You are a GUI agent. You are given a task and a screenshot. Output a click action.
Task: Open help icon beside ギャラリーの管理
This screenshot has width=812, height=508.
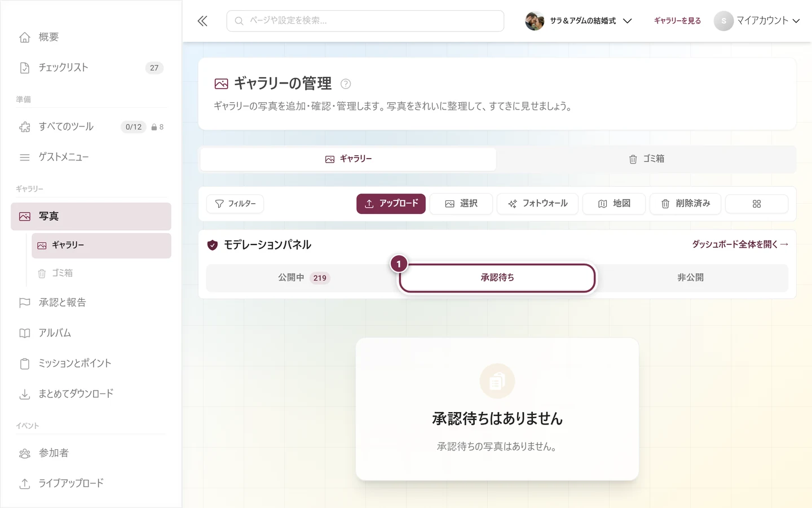point(346,84)
